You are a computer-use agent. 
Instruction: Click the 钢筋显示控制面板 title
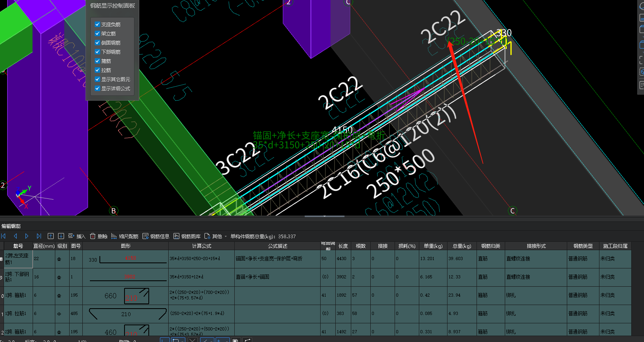(x=113, y=6)
